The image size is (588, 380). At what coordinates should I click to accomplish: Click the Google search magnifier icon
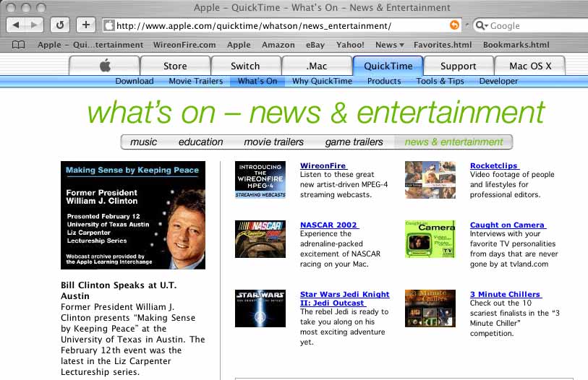tap(481, 25)
